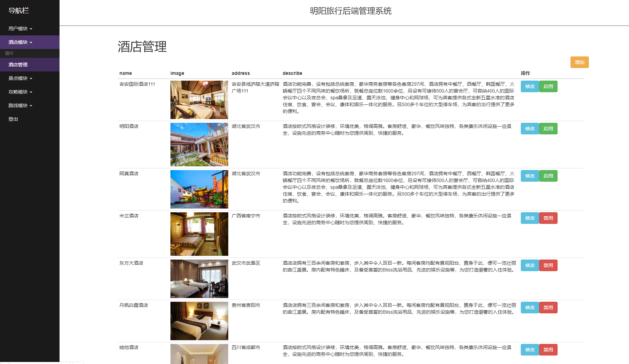629x364 pixels.
Task: Click the 明阳旅行后端管理系统 page title
Action: [350, 11]
